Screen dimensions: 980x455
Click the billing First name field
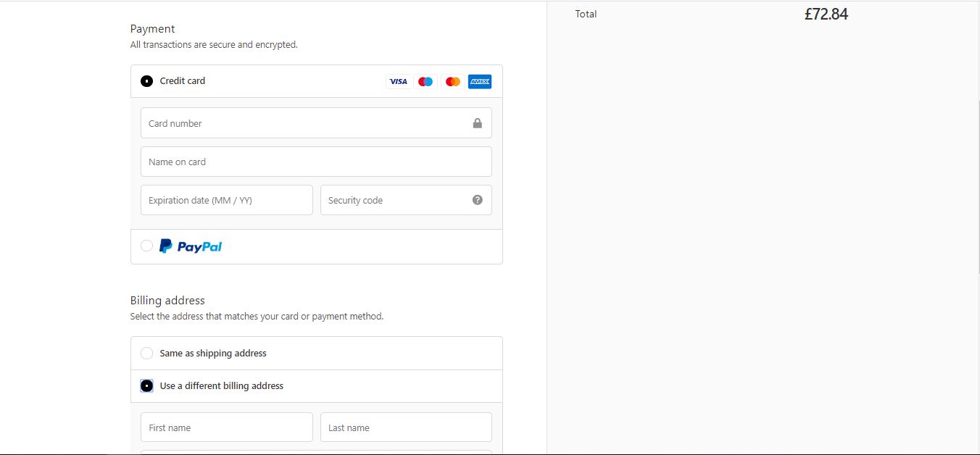(227, 427)
